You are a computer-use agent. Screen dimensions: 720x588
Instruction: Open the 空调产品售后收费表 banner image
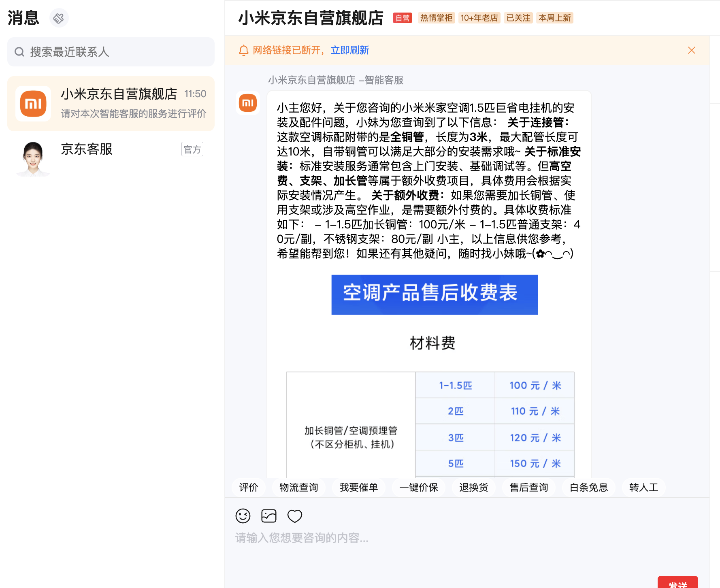(435, 295)
